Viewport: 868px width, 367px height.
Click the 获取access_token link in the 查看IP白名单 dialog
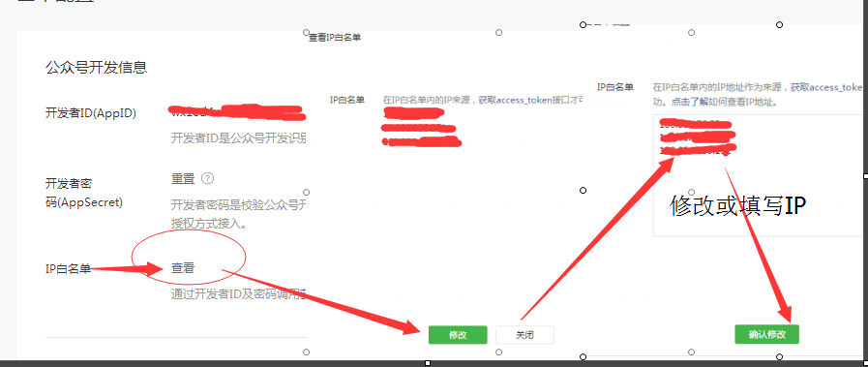click(515, 100)
